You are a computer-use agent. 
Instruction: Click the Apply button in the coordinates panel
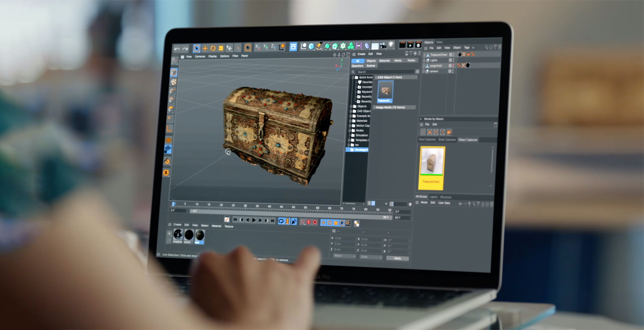click(x=398, y=258)
